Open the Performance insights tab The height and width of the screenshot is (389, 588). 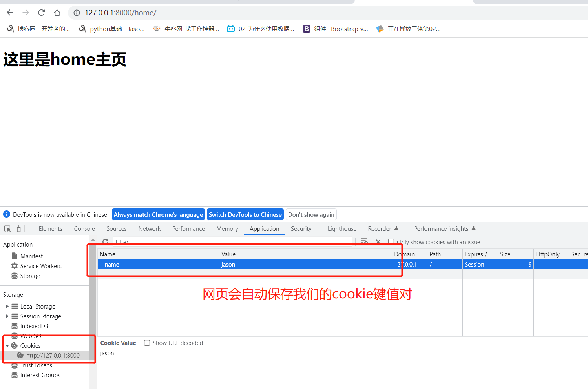point(445,228)
